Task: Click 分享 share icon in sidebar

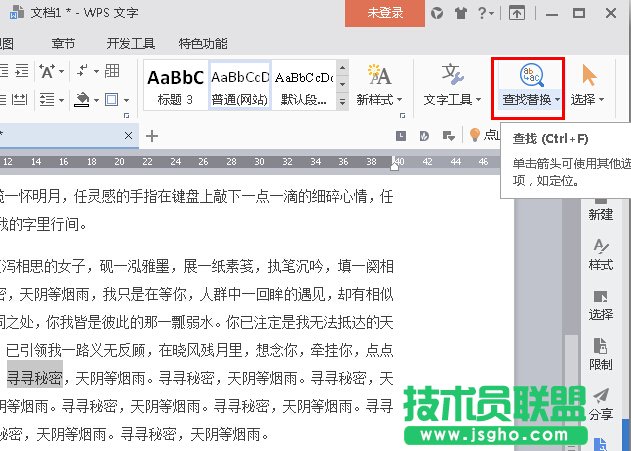Action: coord(600,405)
